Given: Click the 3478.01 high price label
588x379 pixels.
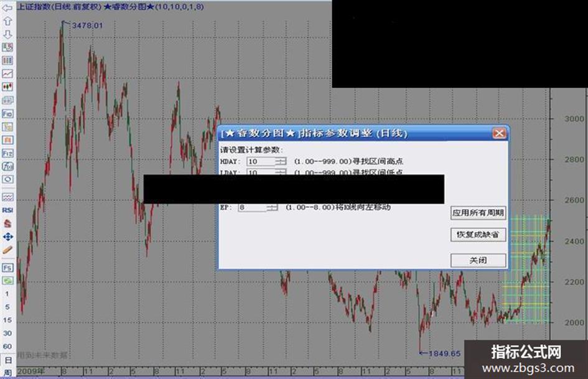Looking at the screenshot, I should 87,26.
